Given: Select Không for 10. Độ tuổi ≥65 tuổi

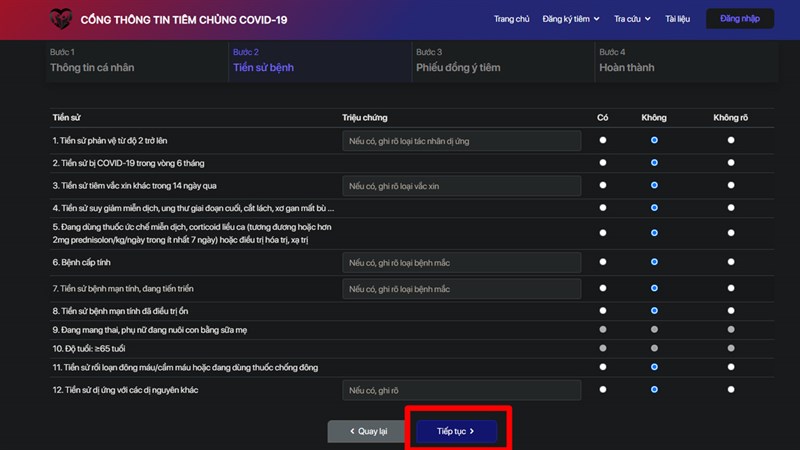Looking at the screenshot, I should (654, 348).
